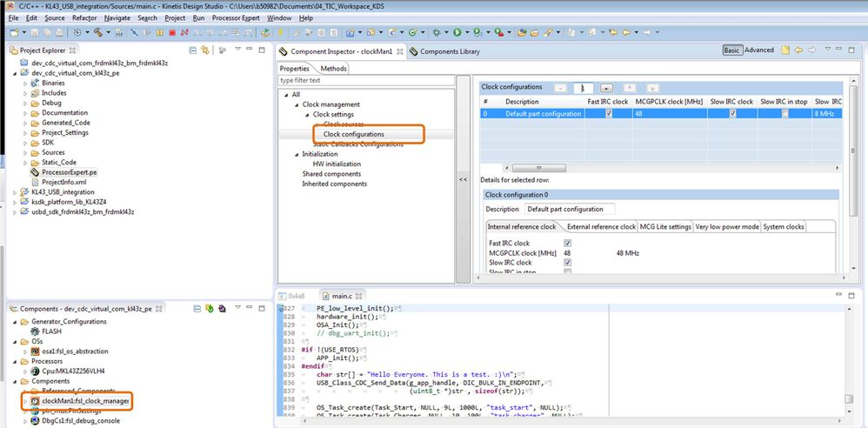
Task: Collapse the dev_cdc_virtual_com_kl43z_pe project
Action: (15, 73)
